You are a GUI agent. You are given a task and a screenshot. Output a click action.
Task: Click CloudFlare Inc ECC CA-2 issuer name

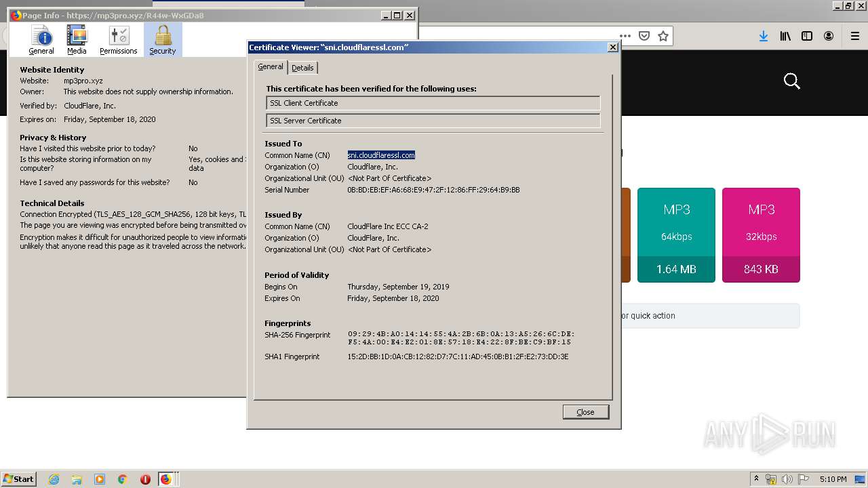(x=388, y=226)
